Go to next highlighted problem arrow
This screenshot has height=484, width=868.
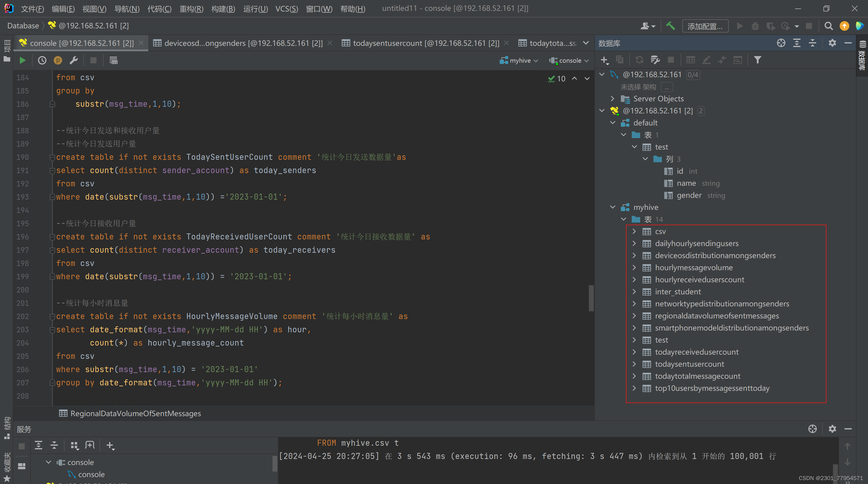tap(587, 78)
